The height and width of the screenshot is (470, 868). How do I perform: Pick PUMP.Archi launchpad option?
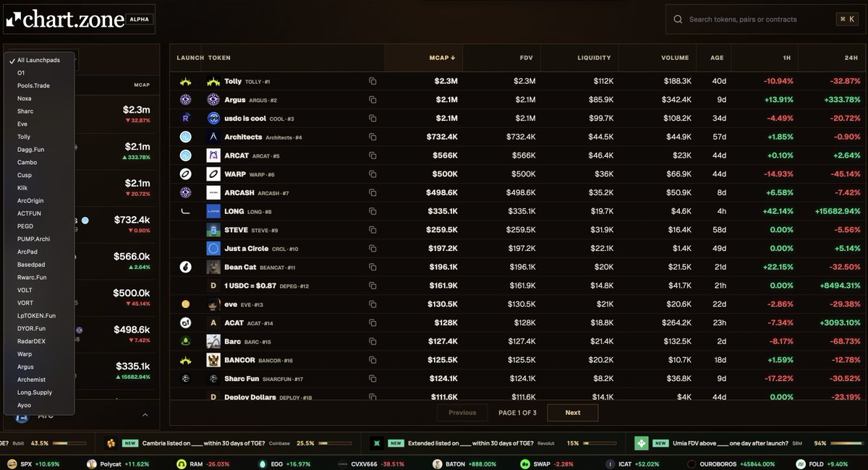pyautogui.click(x=38, y=239)
